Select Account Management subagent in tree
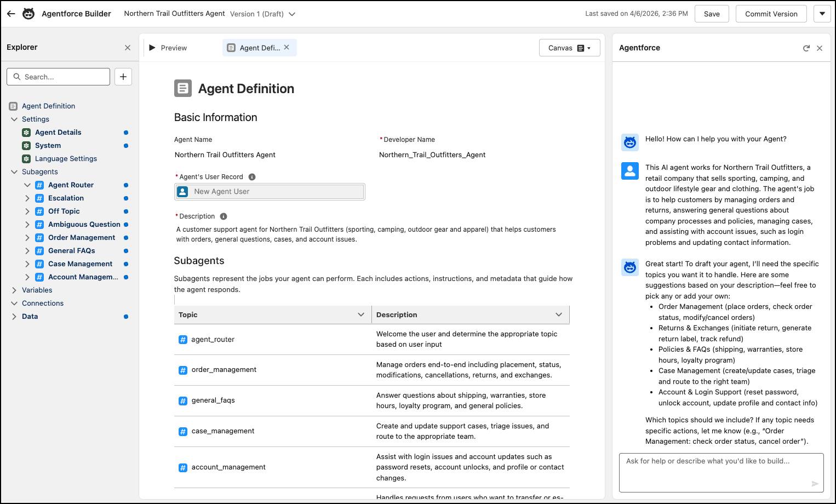The image size is (836, 504). (x=83, y=277)
